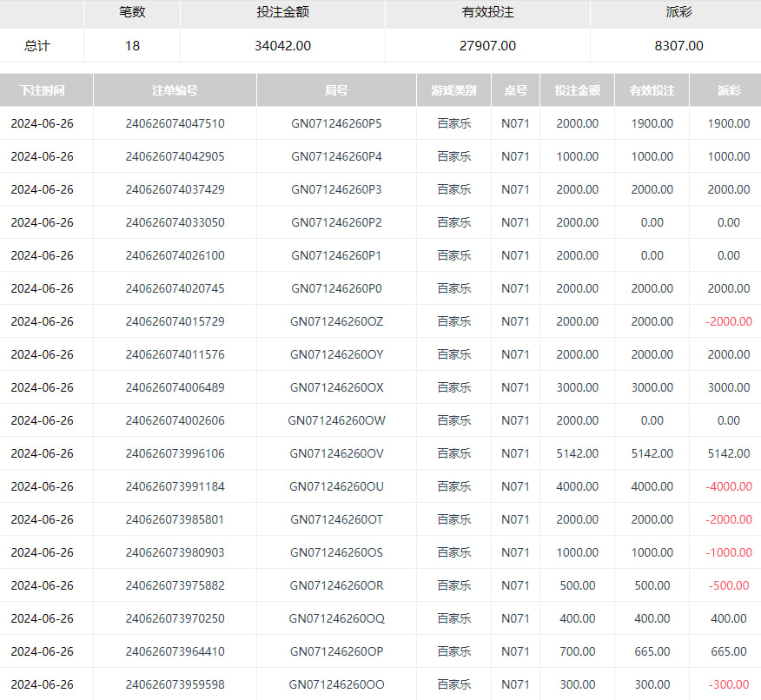The width and height of the screenshot is (761, 700).
Task: Open round number GN071246260OW
Action: [x=336, y=420]
